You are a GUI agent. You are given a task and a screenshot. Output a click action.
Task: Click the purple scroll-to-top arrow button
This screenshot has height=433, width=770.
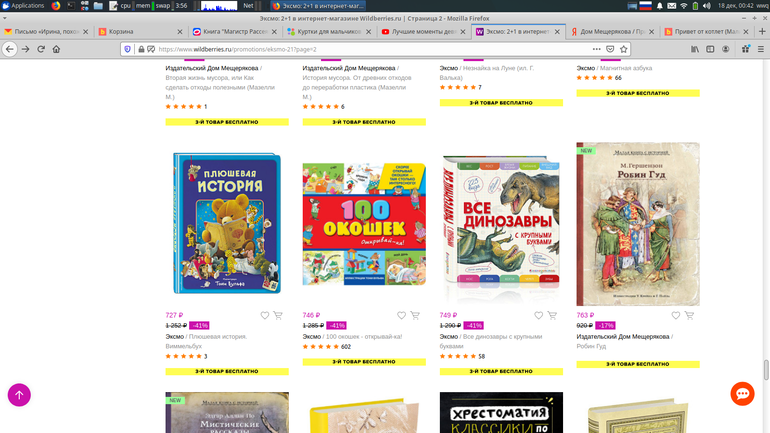click(19, 394)
